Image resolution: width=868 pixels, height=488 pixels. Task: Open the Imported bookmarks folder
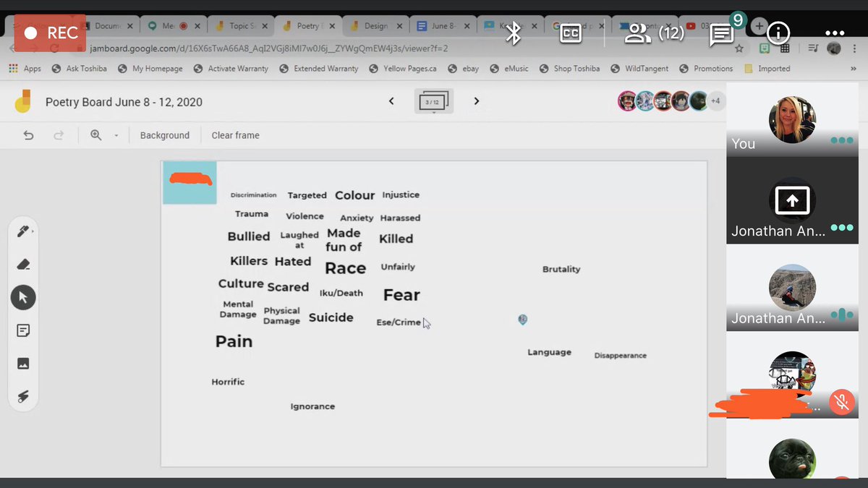coord(767,69)
